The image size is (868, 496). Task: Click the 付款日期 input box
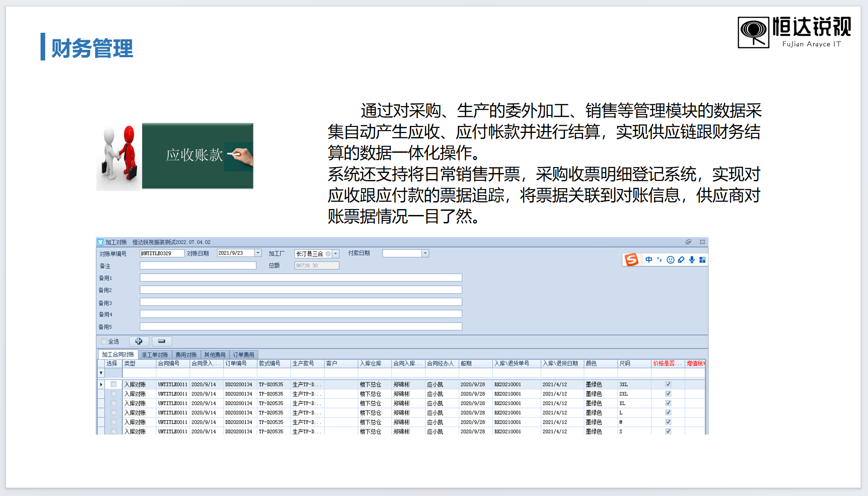(x=402, y=253)
